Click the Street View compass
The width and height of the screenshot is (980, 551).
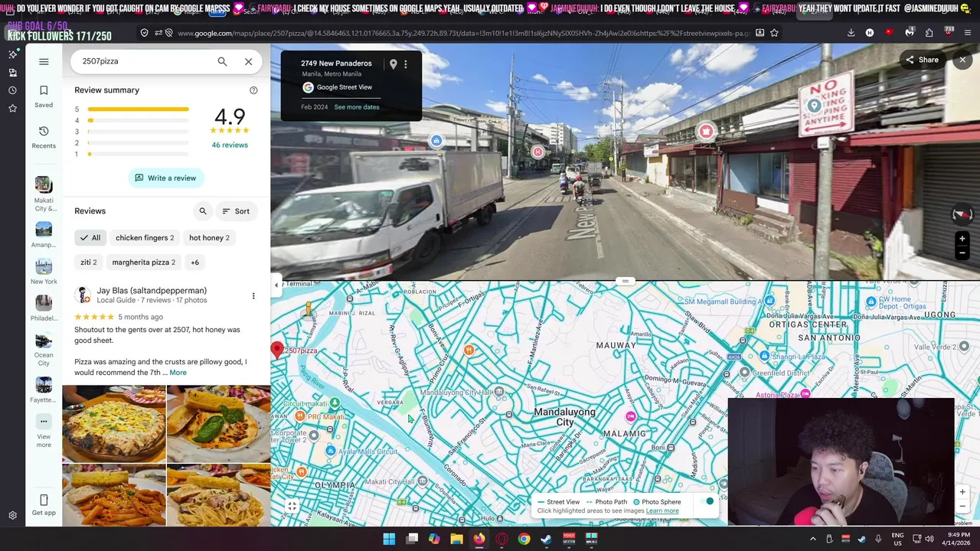click(962, 214)
